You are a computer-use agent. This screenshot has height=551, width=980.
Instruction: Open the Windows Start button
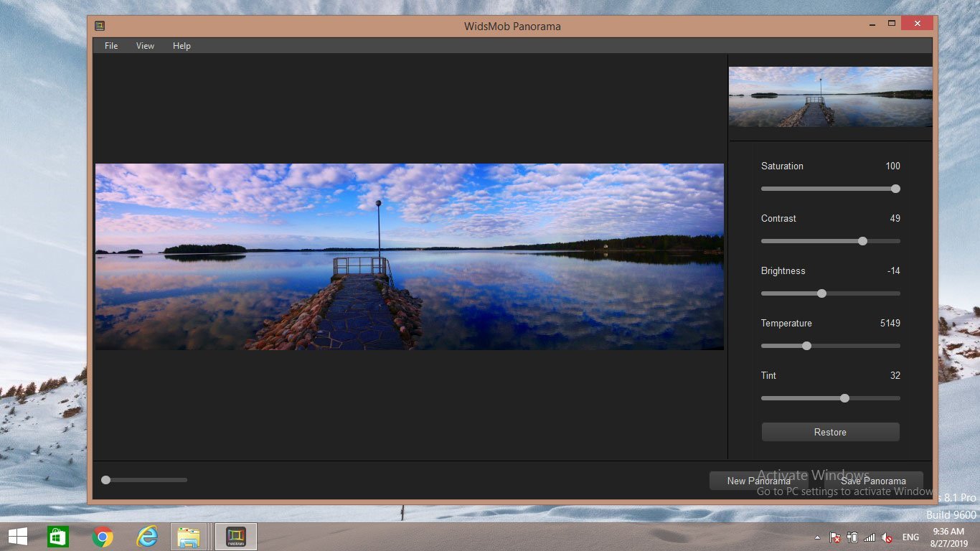(x=18, y=537)
